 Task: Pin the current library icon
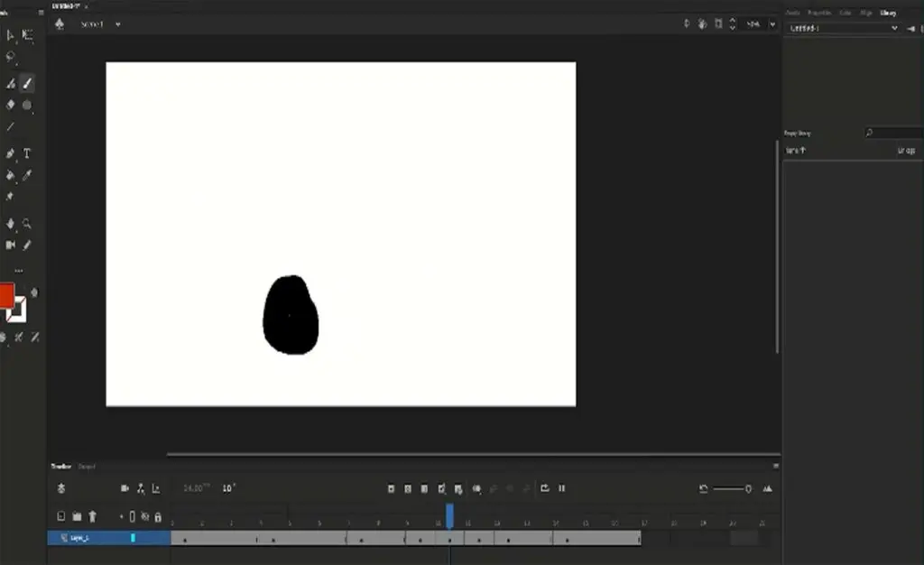point(911,28)
